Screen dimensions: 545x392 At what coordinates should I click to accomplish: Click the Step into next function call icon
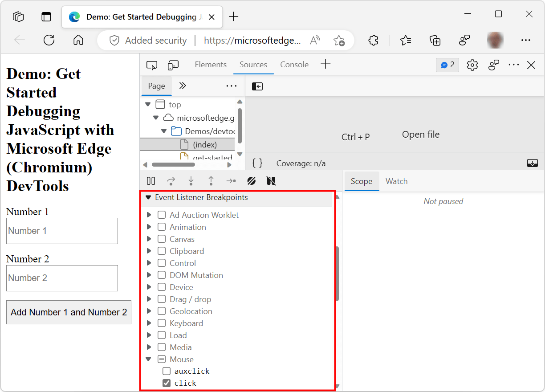click(191, 181)
